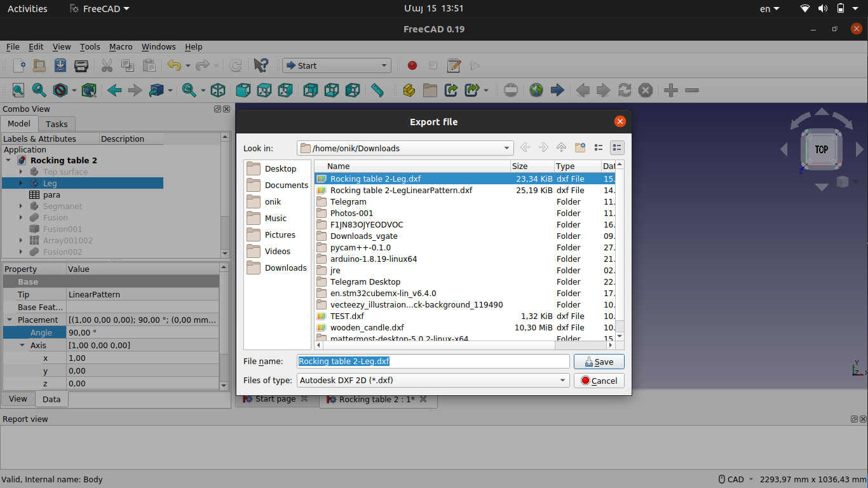Click the blue forward navigation arrow icon
This screenshot has width=868, height=488.
(557, 90)
